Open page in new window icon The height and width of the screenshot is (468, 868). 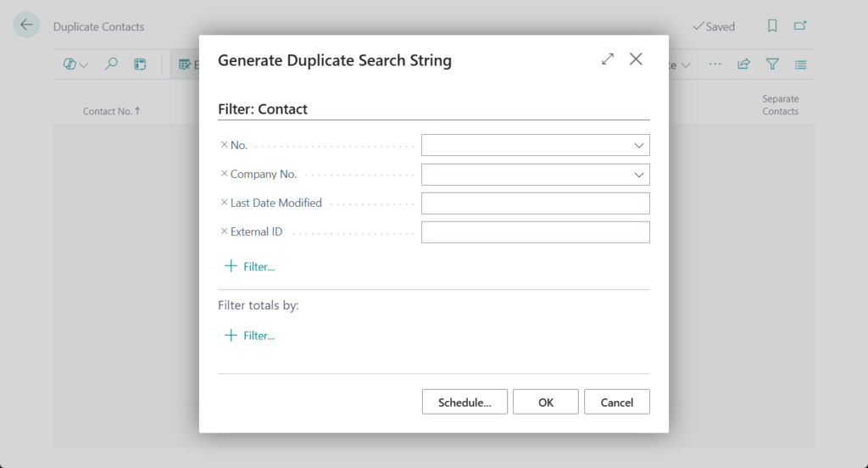(800, 26)
